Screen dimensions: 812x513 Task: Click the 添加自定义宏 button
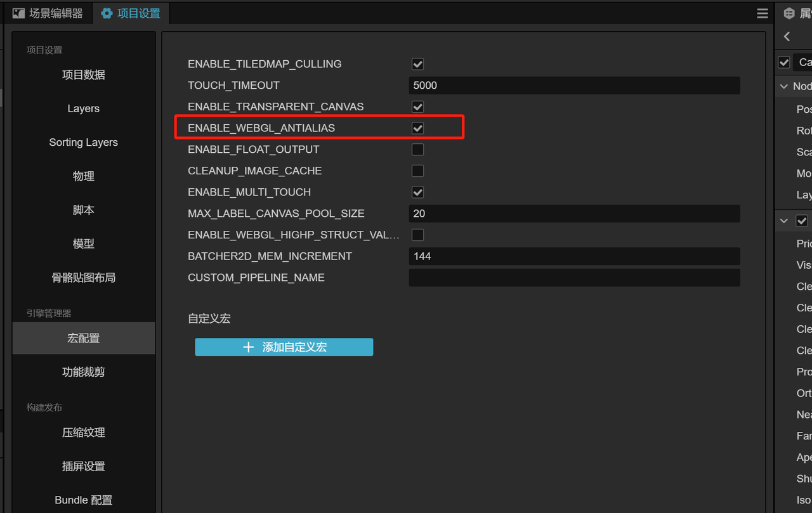[x=284, y=347]
